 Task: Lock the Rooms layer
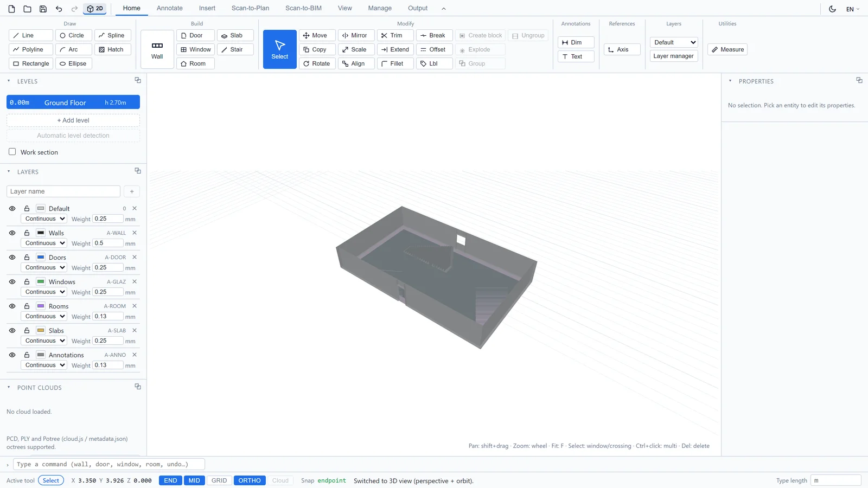tap(27, 306)
